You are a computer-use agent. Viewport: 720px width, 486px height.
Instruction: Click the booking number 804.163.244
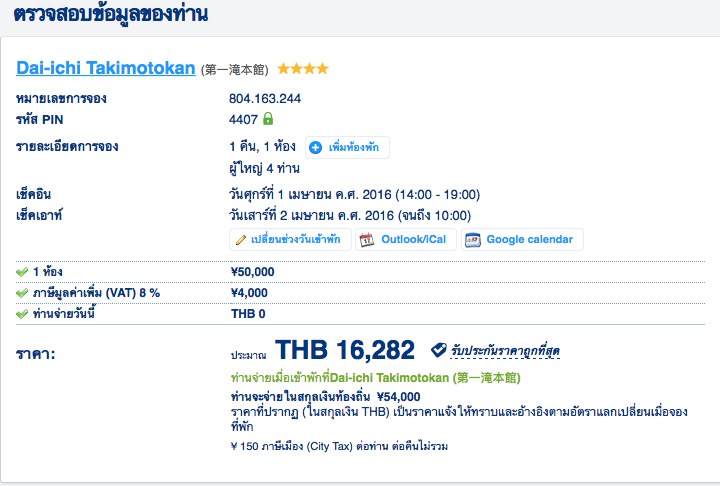(265, 99)
